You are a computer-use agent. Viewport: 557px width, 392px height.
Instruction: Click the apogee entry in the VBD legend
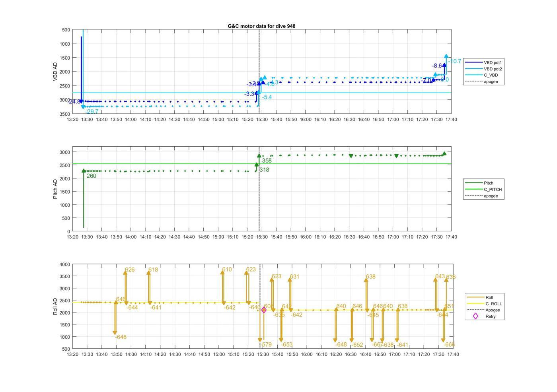point(481,82)
